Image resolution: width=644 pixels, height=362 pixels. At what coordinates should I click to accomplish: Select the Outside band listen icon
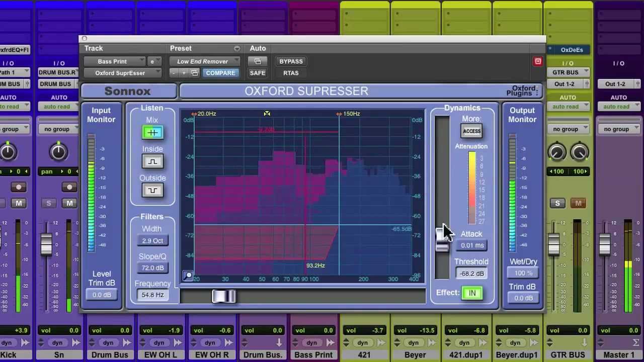click(x=152, y=190)
